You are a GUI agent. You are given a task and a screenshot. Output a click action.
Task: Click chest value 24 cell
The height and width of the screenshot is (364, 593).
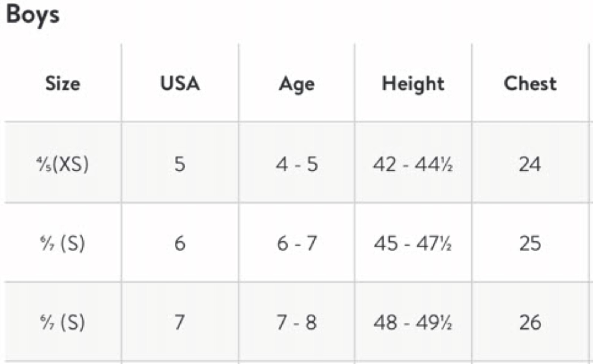click(530, 164)
